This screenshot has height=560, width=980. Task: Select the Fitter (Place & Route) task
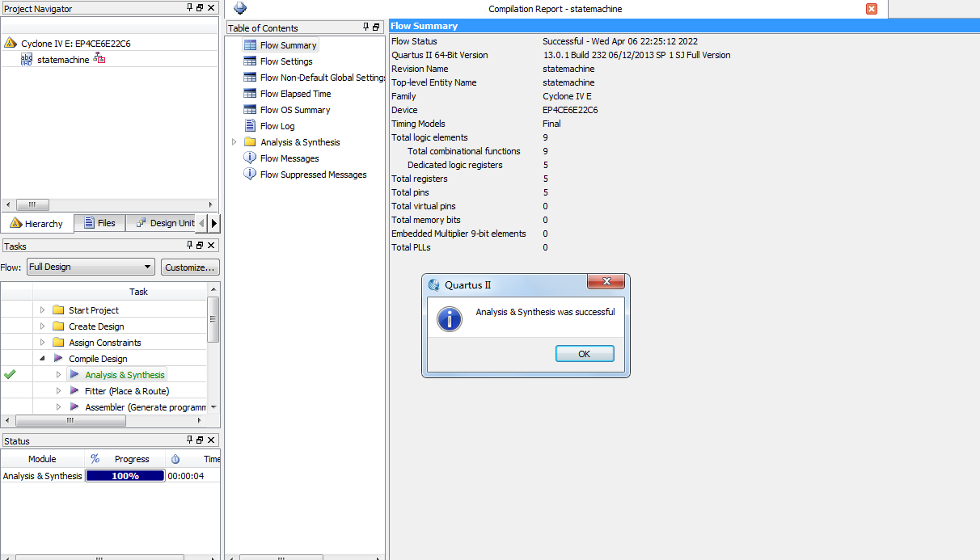(127, 391)
